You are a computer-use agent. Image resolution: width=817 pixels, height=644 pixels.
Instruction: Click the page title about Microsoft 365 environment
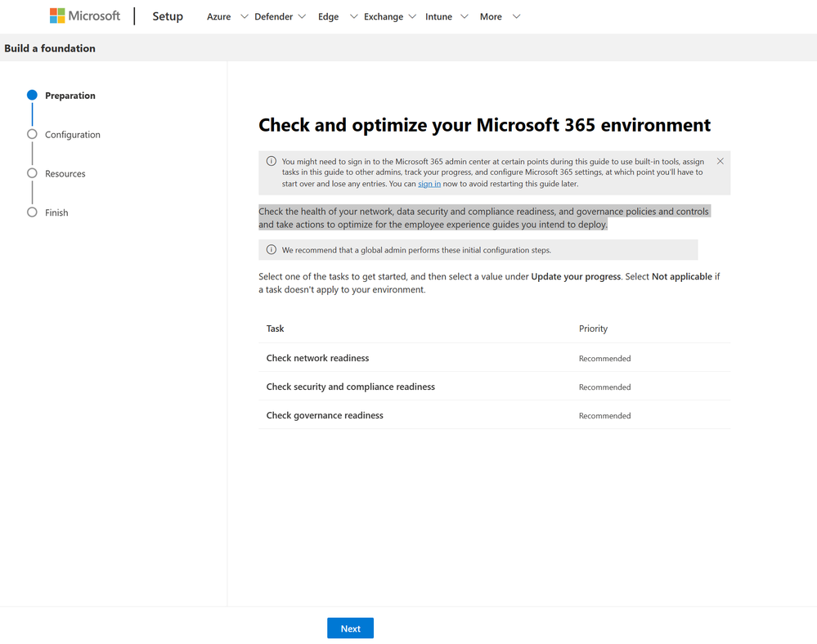485,125
